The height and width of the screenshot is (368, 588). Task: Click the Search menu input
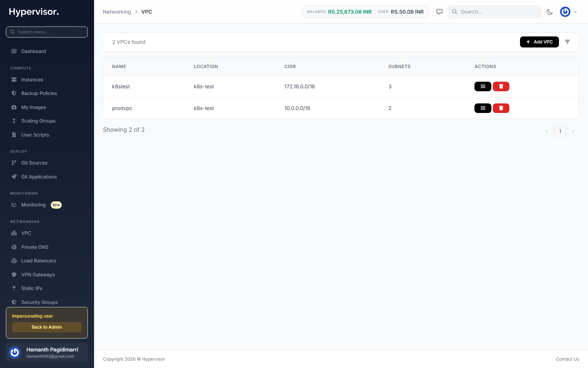pos(47,32)
